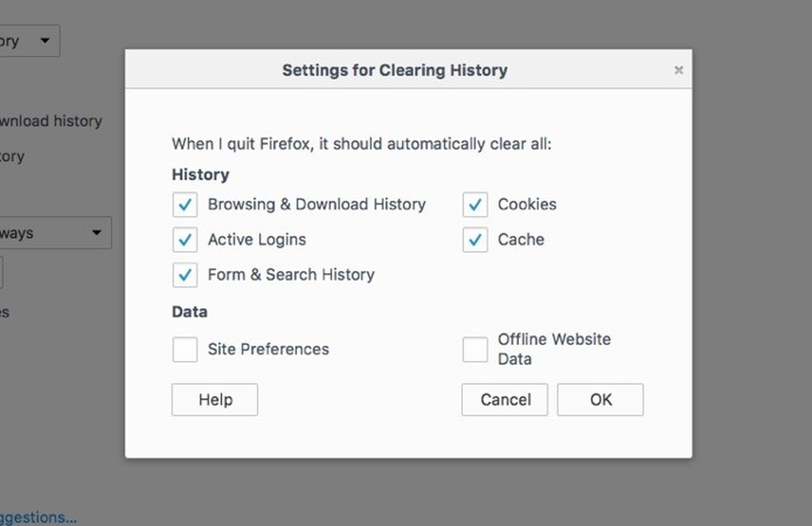Click the 'Data' section heading

[x=190, y=312]
